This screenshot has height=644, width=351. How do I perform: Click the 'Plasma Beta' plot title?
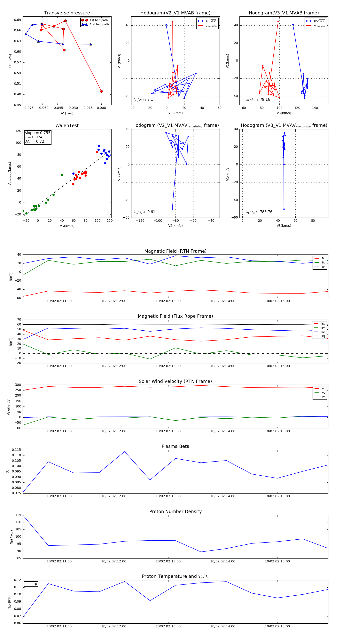tap(175, 447)
